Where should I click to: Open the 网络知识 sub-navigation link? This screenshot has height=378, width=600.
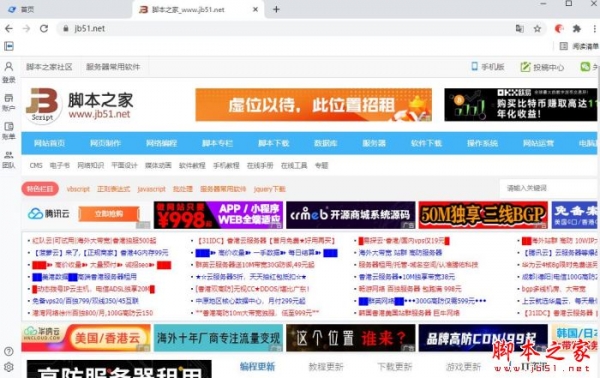(x=90, y=165)
